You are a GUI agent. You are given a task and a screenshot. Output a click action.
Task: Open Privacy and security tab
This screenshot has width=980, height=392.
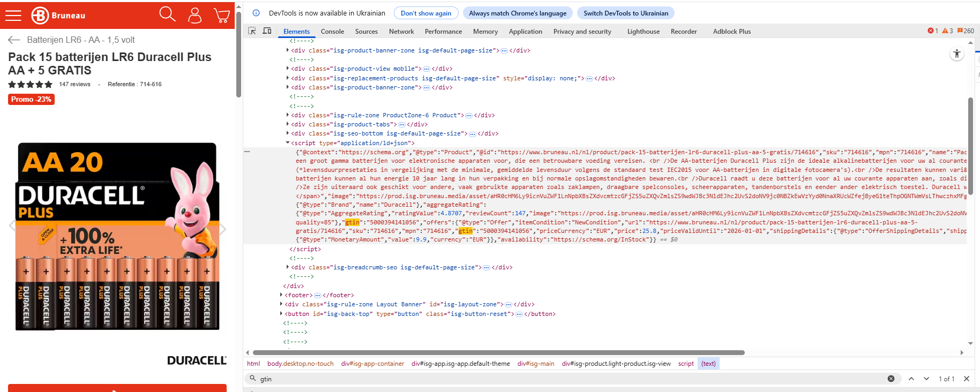pyautogui.click(x=582, y=31)
